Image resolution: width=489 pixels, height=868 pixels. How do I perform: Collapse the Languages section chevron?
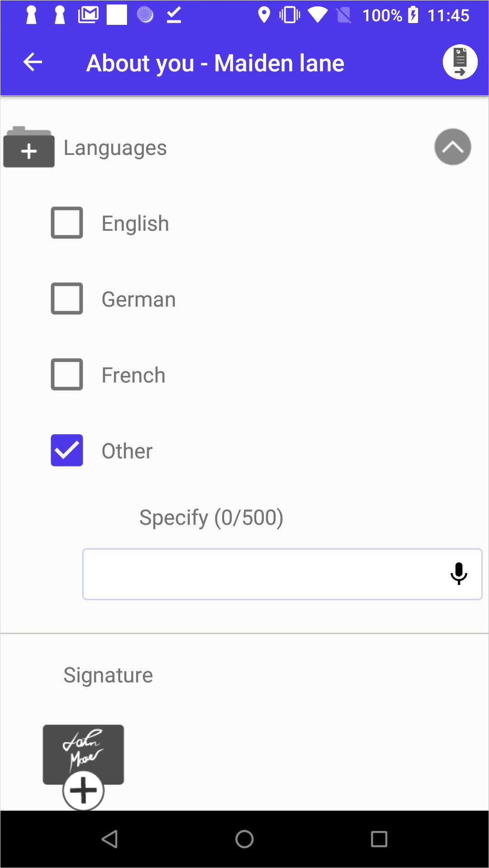452,147
